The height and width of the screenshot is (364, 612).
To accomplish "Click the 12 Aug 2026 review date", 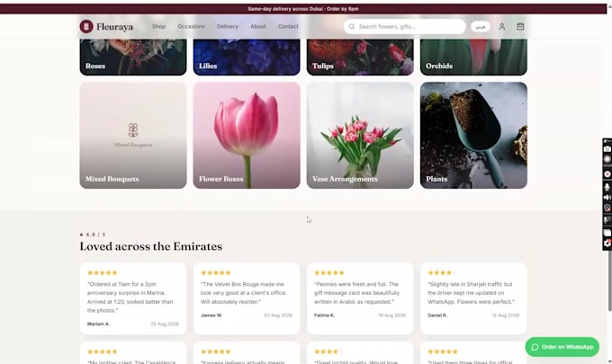I will [506, 315].
